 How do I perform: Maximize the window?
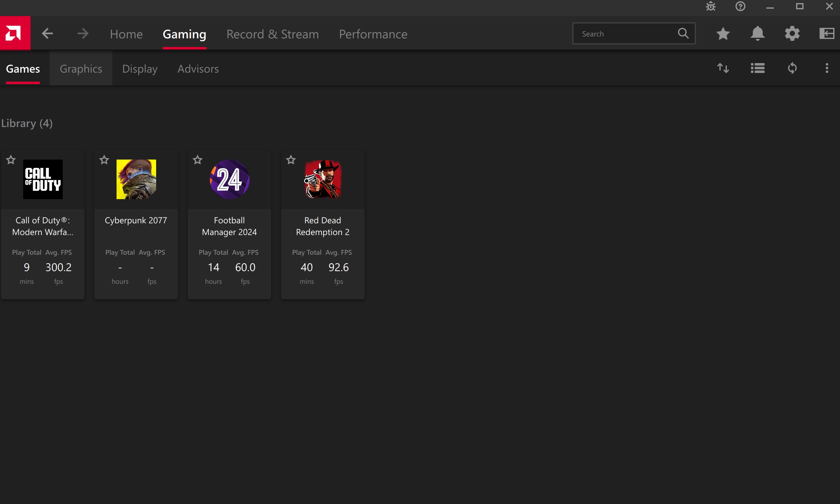coord(799,6)
